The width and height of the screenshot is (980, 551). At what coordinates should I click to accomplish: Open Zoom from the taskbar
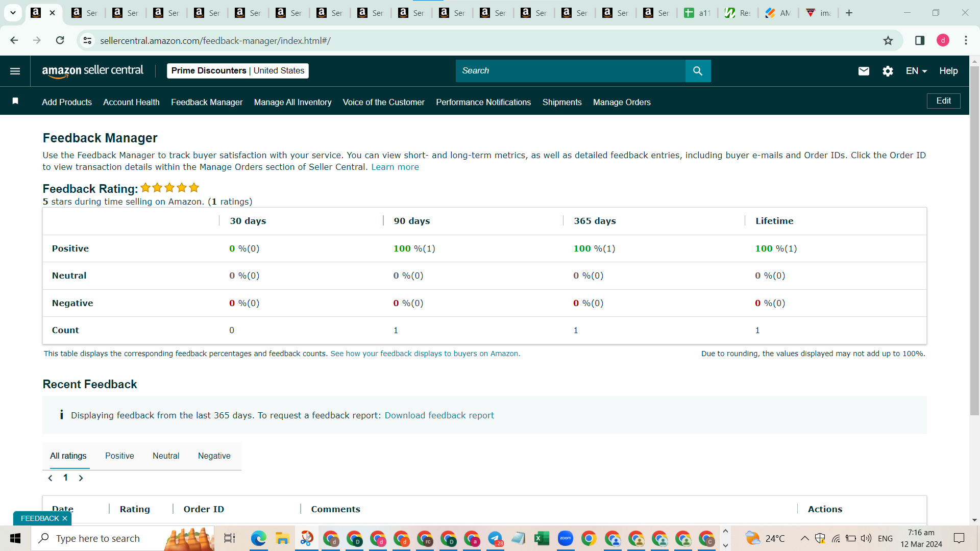tap(565, 538)
